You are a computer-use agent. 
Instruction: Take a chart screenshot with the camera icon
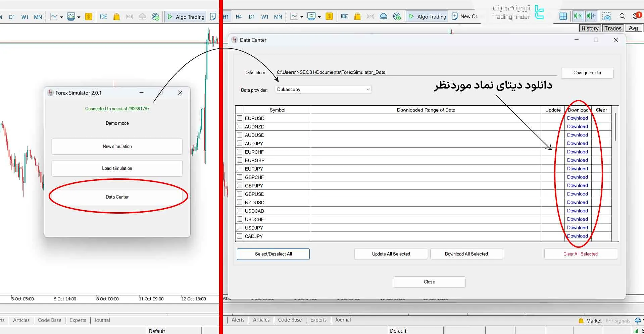tap(607, 16)
